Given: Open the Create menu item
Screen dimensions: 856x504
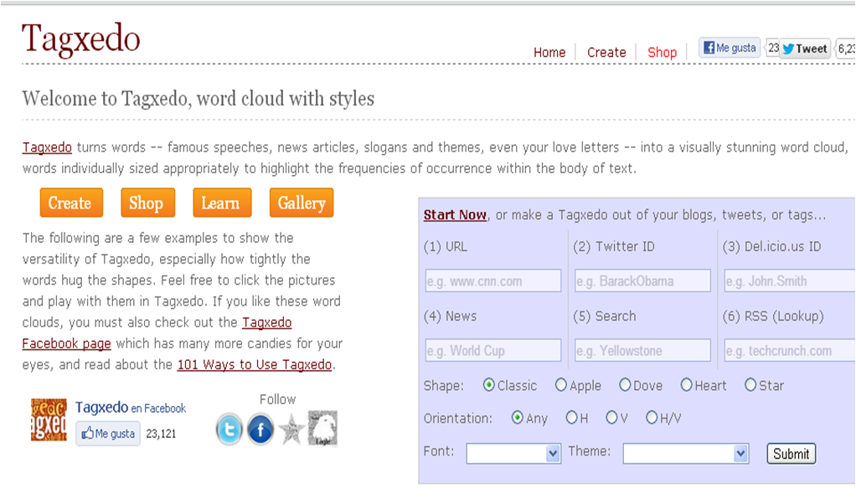Looking at the screenshot, I should [606, 52].
